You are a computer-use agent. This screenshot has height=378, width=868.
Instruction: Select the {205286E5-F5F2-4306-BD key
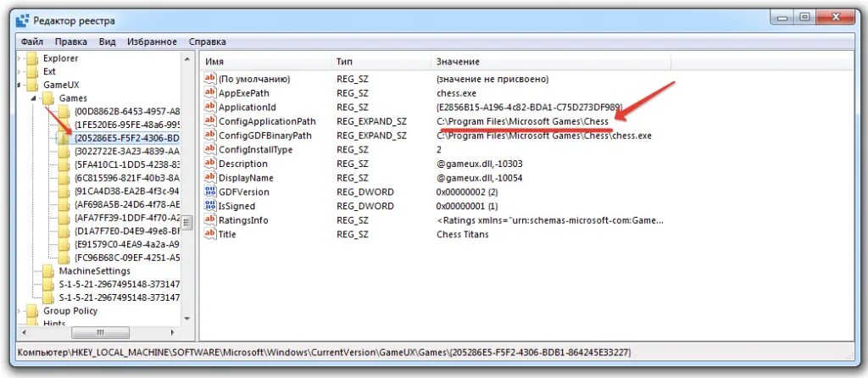[x=126, y=138]
